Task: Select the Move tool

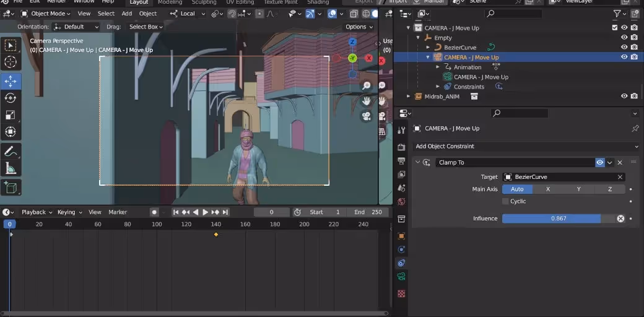Action: 11,81
